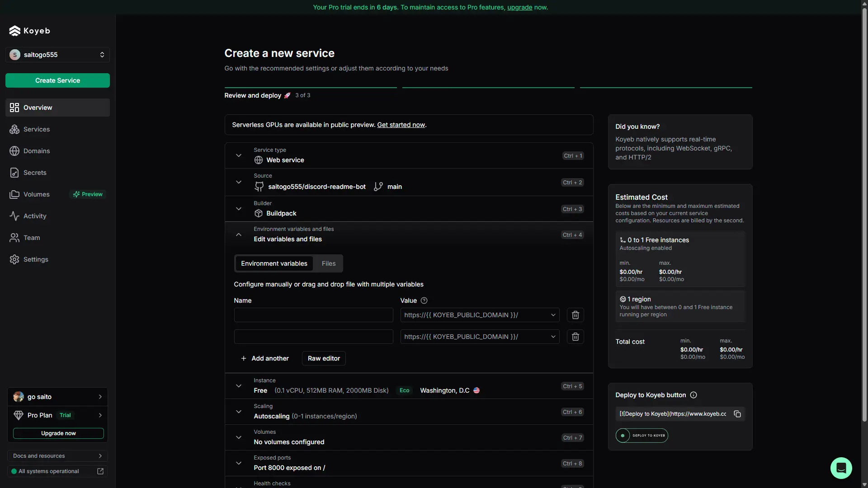Follow the Get started now link
The image size is (868, 488).
[401, 125]
